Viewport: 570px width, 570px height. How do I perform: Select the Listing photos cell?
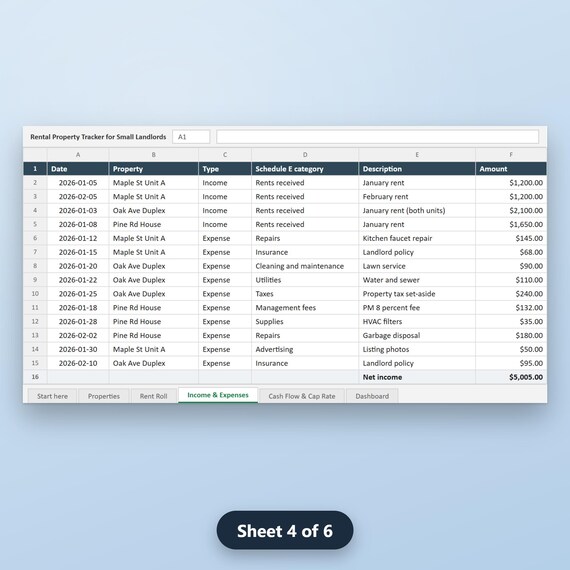click(x=417, y=349)
